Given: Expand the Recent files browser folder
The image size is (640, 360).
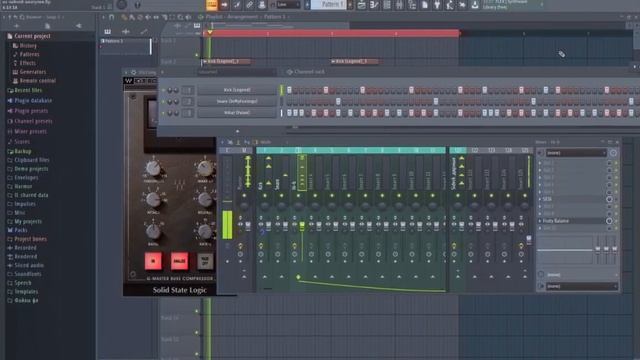Looking at the screenshot, I should coord(24,90).
